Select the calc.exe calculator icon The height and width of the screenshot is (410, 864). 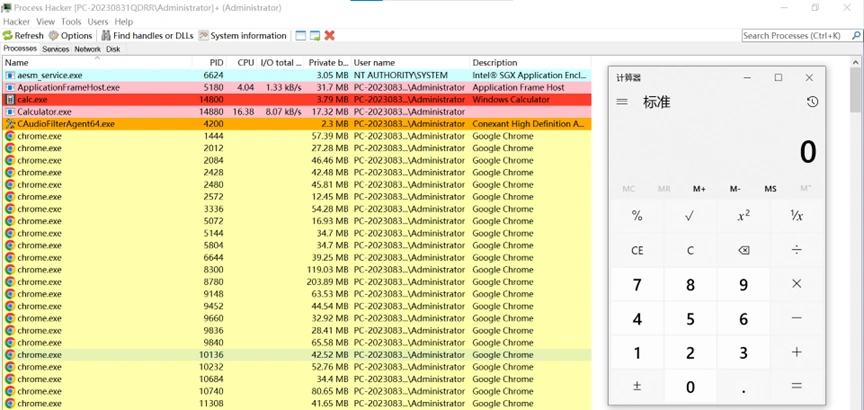(10, 99)
